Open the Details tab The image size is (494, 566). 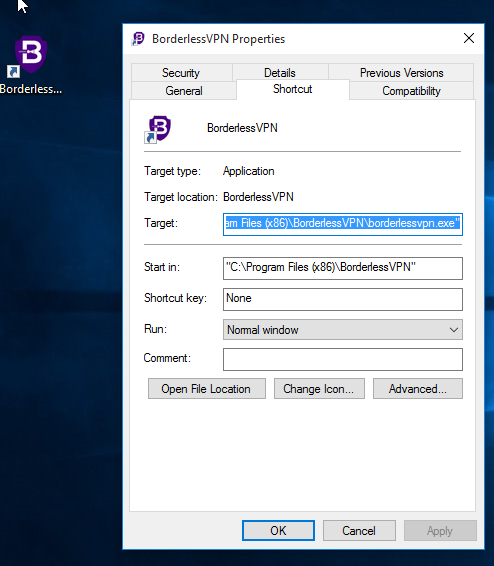point(280,73)
